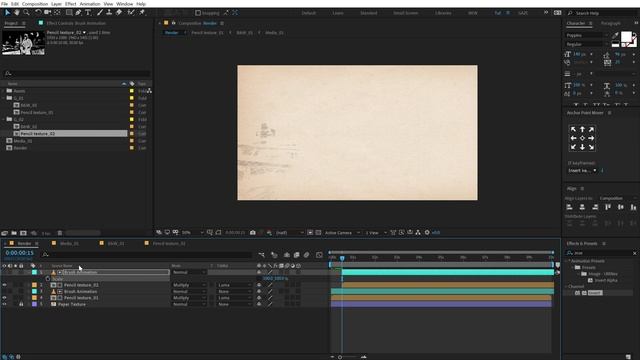Open Active Camera view dropdown
The height and width of the screenshot is (360, 640).
point(342,233)
